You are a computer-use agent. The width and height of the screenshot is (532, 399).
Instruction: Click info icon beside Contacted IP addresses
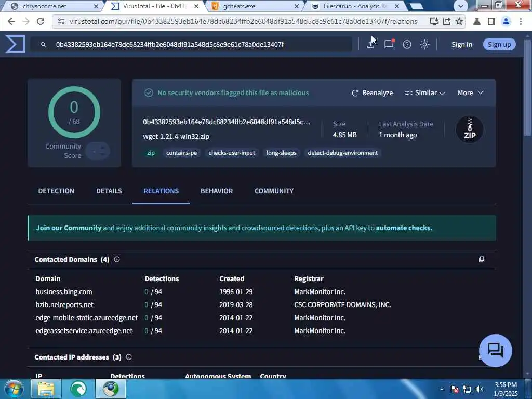click(129, 357)
